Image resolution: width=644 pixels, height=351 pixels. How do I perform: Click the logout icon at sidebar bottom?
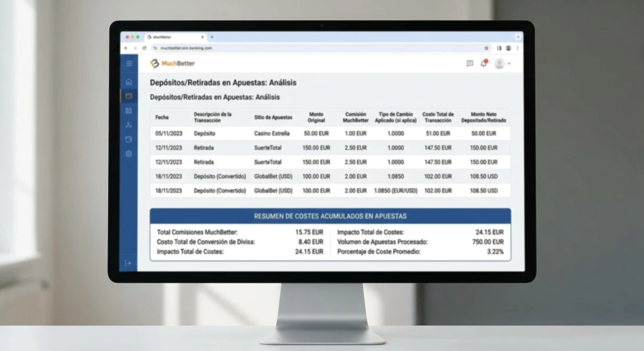[128, 263]
